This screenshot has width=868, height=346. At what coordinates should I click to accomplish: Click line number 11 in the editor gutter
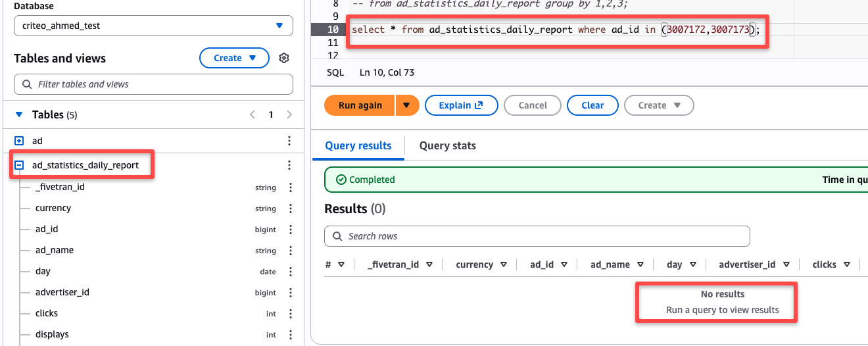(333, 42)
